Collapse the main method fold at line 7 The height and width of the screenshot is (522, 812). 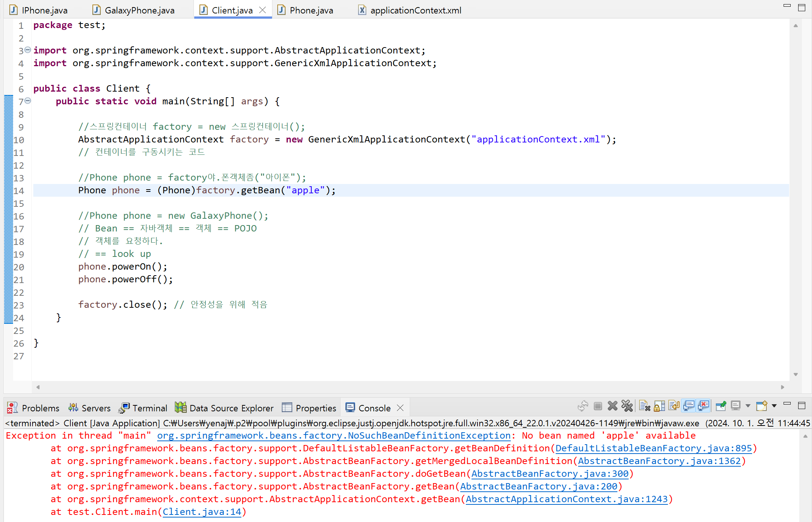(28, 101)
